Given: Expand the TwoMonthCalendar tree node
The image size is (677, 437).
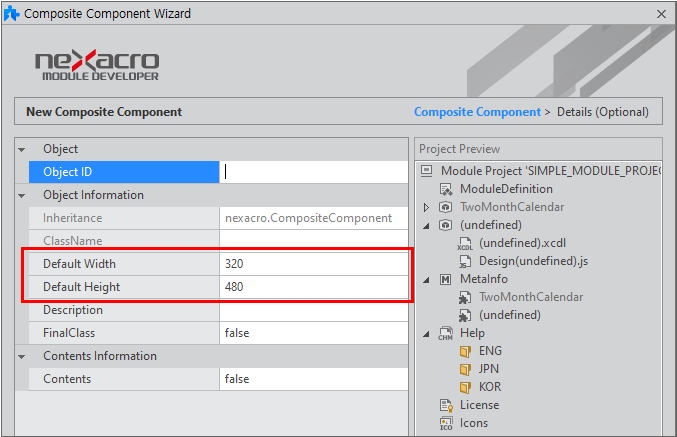Looking at the screenshot, I should pyautogui.click(x=427, y=207).
